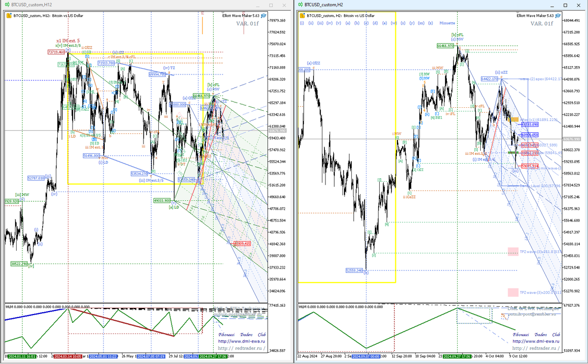Click Fibonacci Traders Club text in H12 chart
The height and width of the screenshot is (364, 588).
point(242,335)
